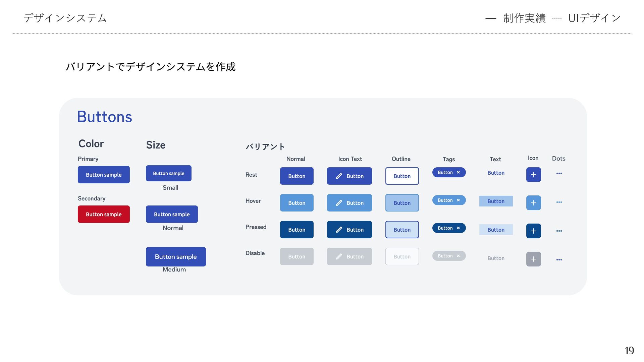Click the Pressed Icon Text pencil button

349,230
